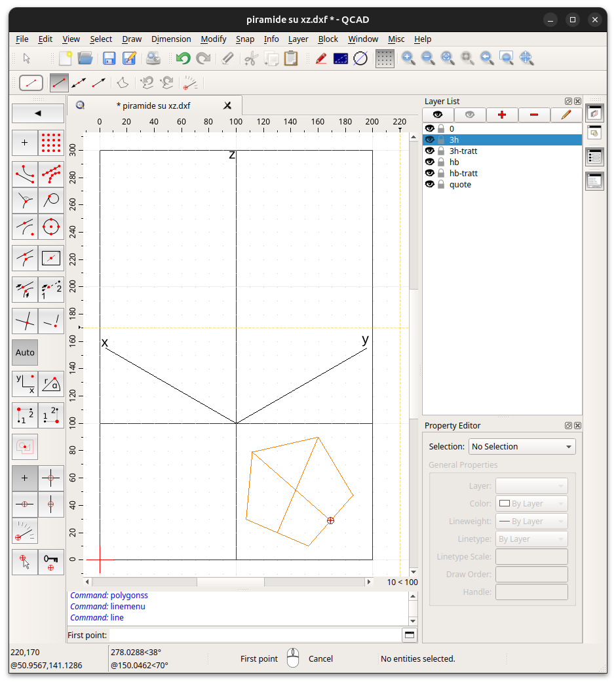The height and width of the screenshot is (684, 616).
Task: Click the Save file icon
Action: coord(109,58)
